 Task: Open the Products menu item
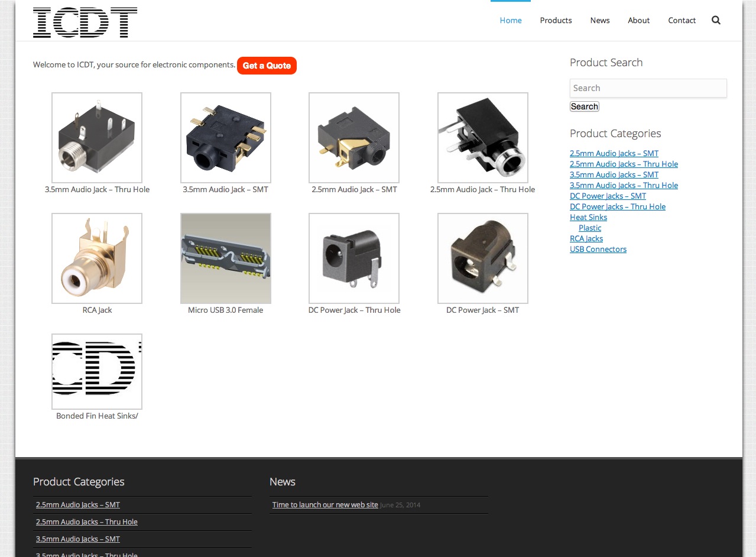[556, 20]
